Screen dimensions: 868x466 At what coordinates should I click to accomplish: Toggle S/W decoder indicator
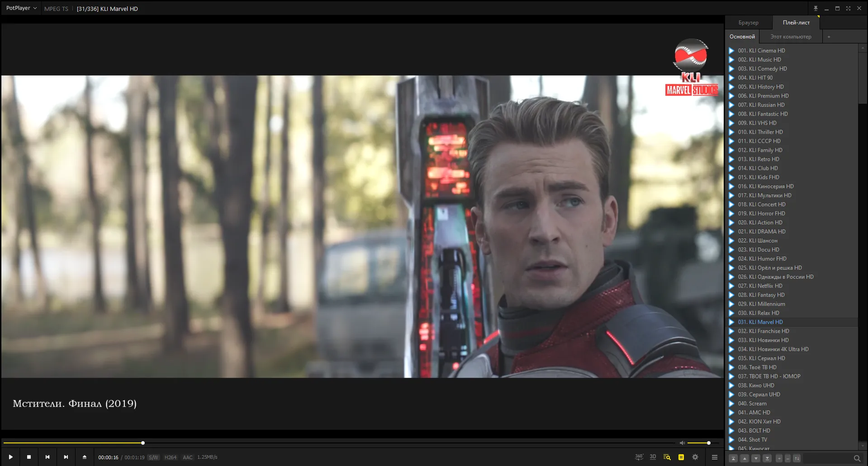click(x=153, y=457)
